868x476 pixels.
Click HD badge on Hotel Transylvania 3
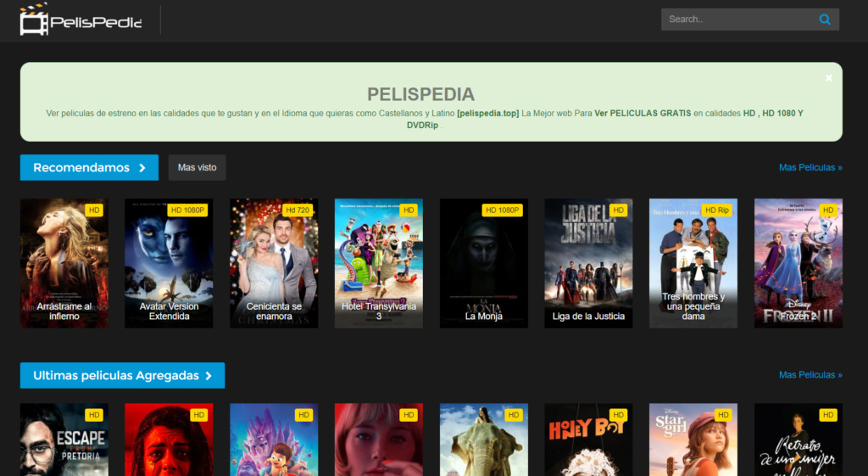409,210
